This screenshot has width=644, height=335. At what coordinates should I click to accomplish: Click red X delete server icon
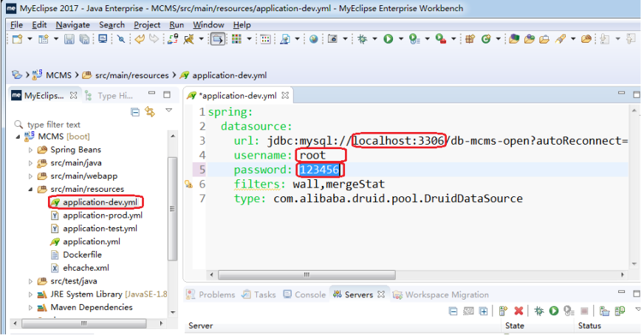[518, 311]
